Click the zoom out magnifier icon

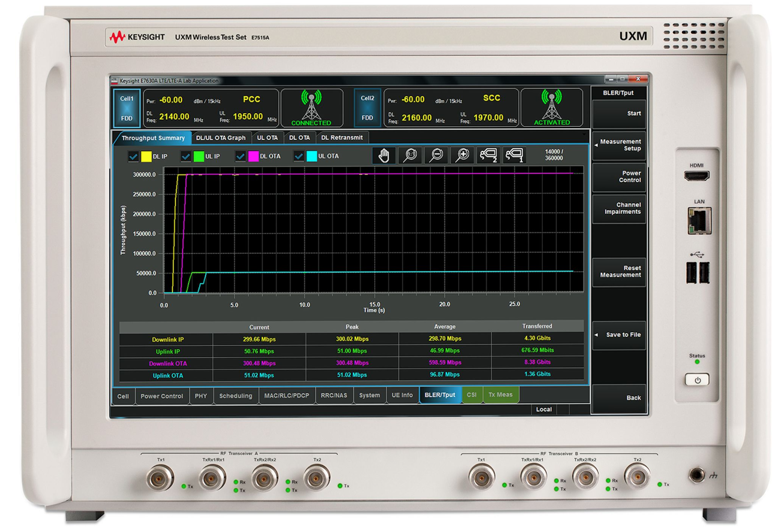[x=436, y=155]
